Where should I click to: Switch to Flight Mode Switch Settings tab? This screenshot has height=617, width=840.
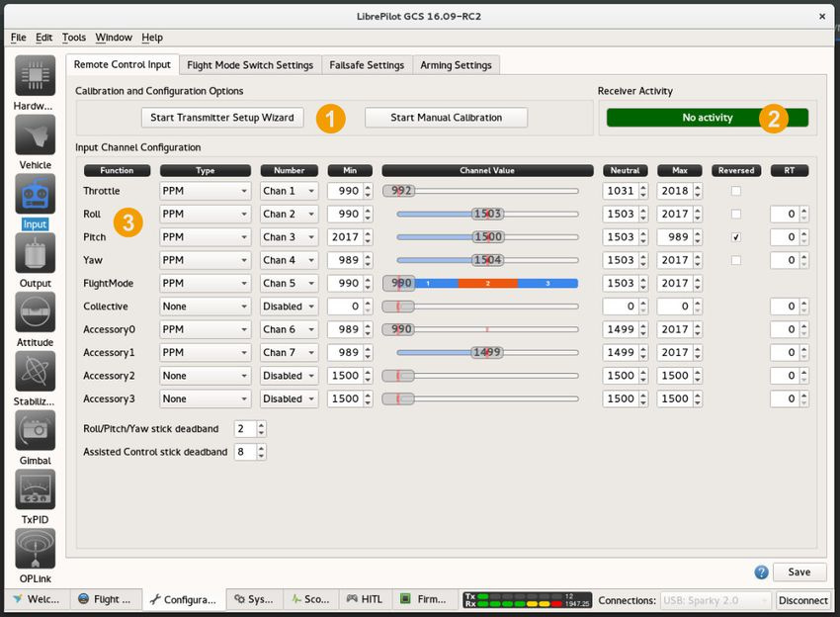tap(250, 65)
